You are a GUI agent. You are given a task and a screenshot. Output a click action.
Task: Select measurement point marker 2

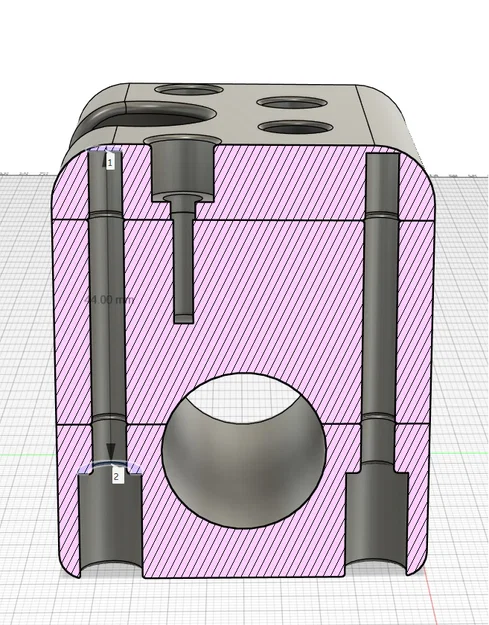[x=116, y=476]
